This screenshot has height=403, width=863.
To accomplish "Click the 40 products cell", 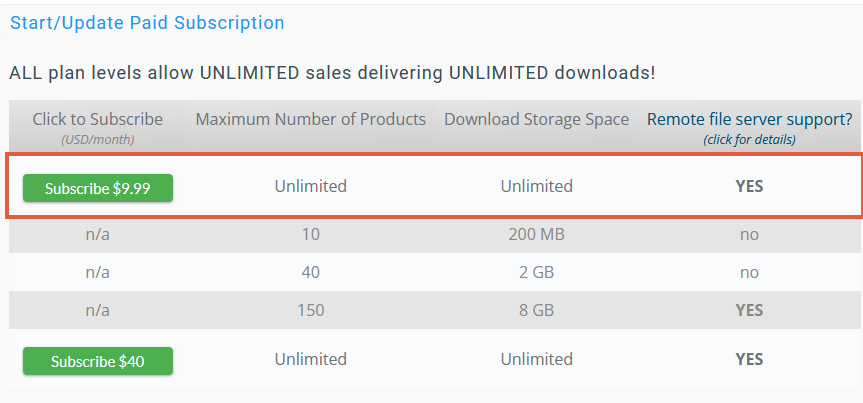I will click(311, 272).
